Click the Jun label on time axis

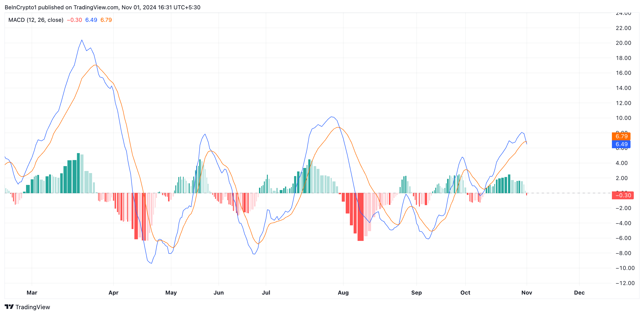(219, 292)
